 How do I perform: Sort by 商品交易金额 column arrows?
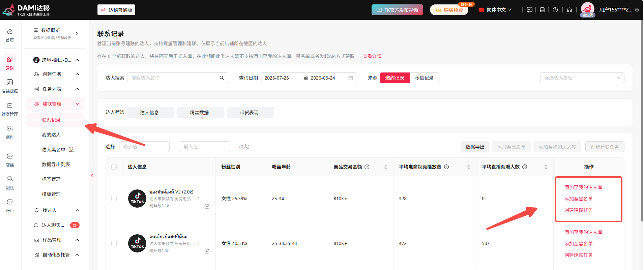point(386,167)
